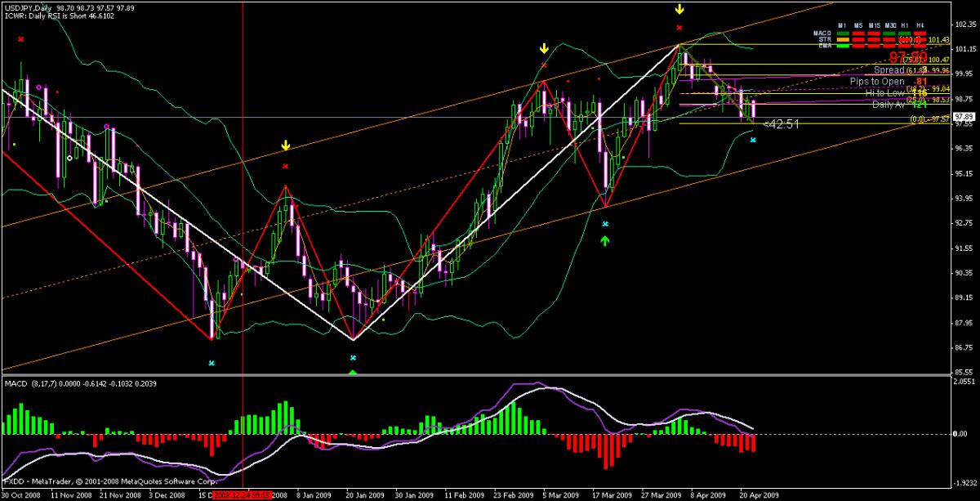Click the green up arrow on the MACD separator bar

[353, 373]
